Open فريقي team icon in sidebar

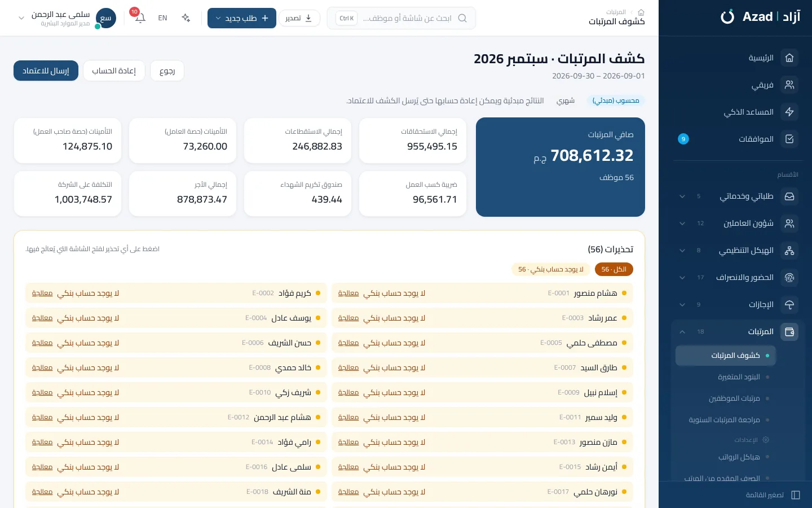pyautogui.click(x=789, y=85)
